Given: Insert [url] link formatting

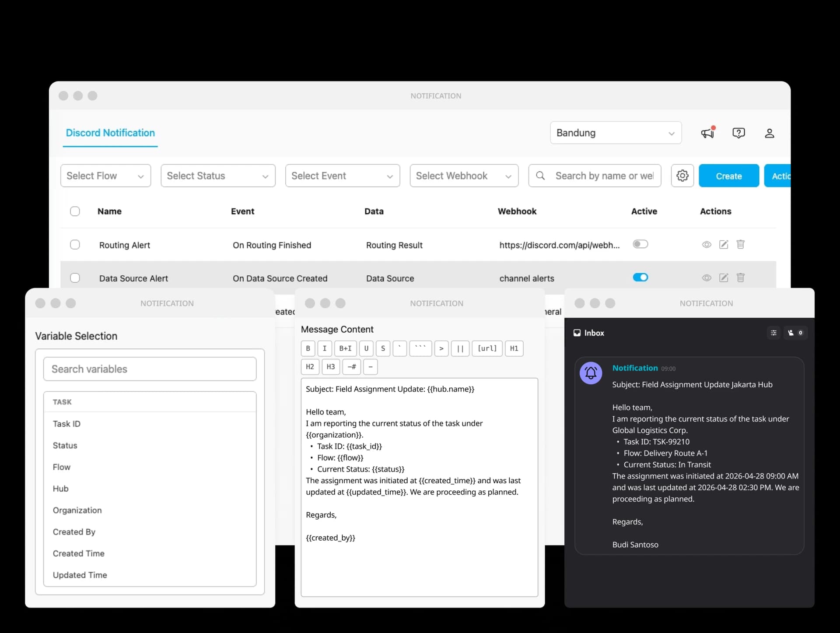Looking at the screenshot, I should coord(487,348).
